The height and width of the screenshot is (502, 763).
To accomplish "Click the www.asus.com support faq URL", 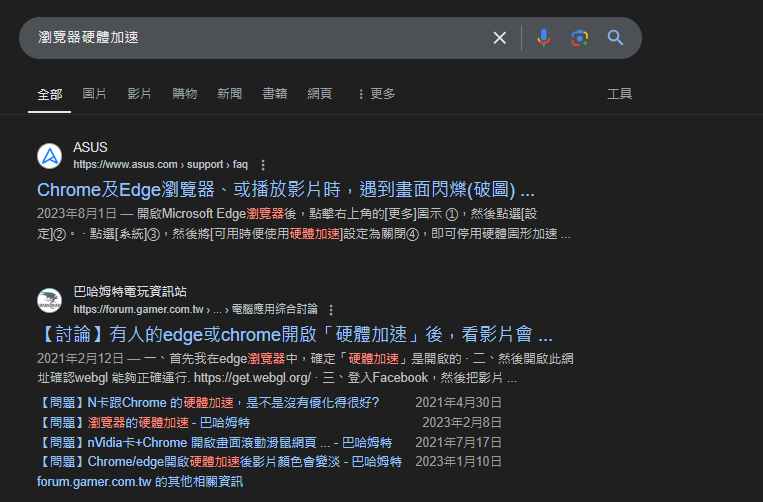I will click(x=161, y=164).
